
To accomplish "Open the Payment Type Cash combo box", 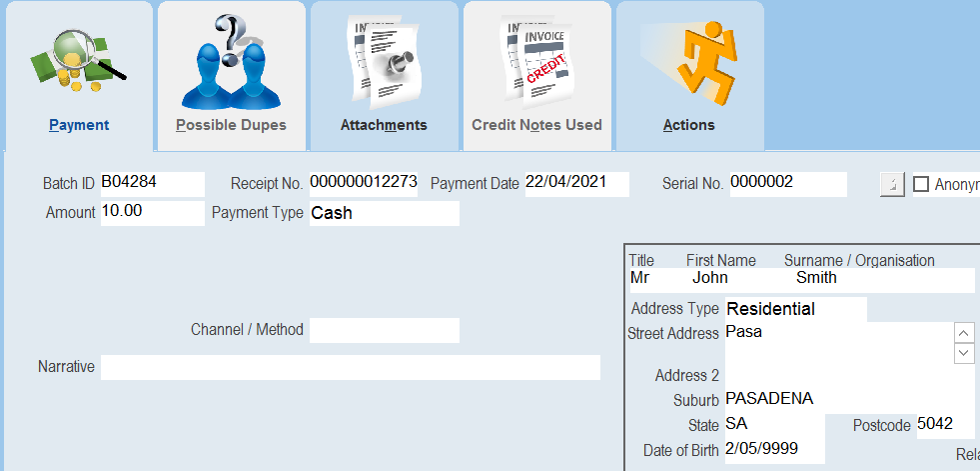I will pyautogui.click(x=385, y=213).
